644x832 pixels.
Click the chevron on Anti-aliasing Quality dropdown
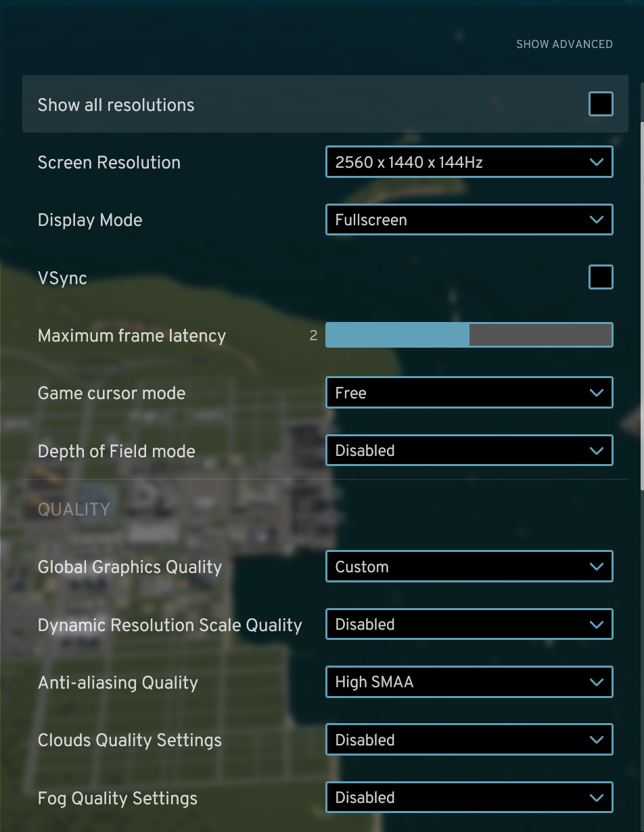(596, 682)
